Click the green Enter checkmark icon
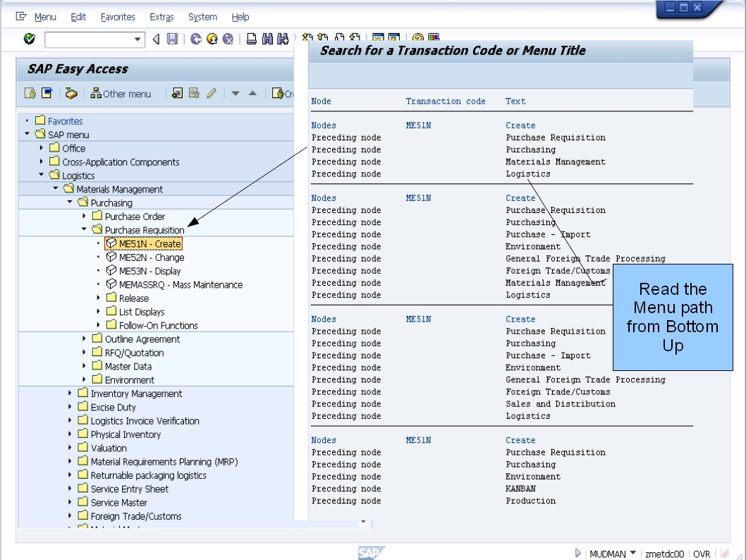 [x=30, y=39]
